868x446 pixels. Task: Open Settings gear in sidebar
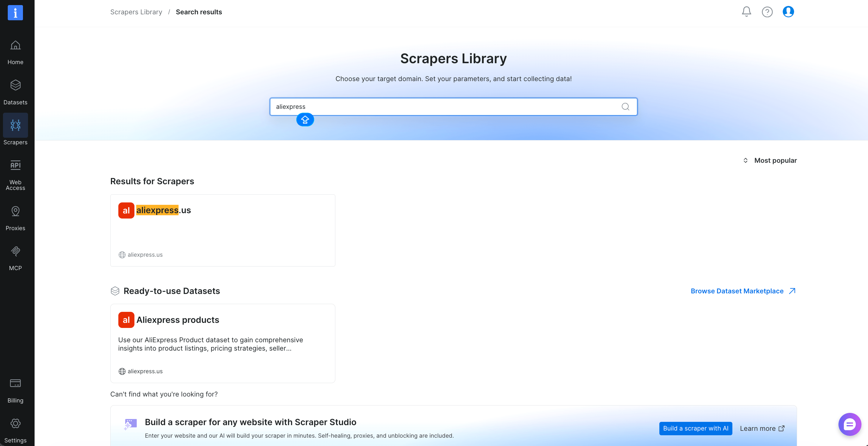(x=15, y=423)
